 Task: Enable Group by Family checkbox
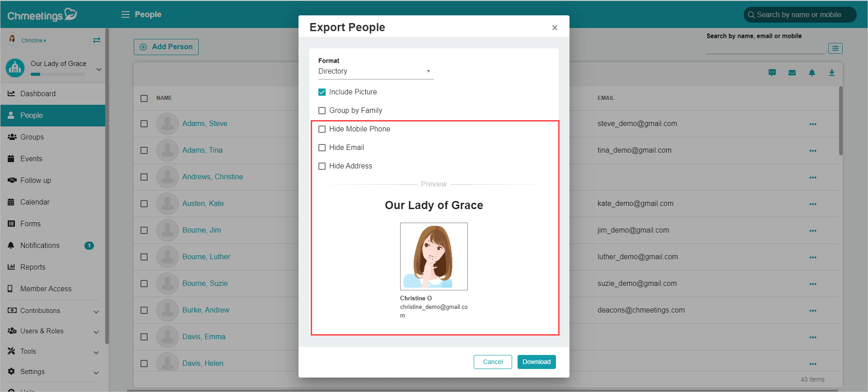tap(322, 111)
